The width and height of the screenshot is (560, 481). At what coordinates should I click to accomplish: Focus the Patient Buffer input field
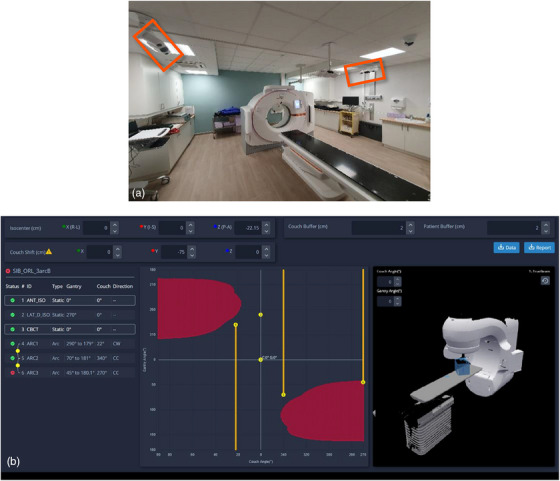[x=514, y=228]
